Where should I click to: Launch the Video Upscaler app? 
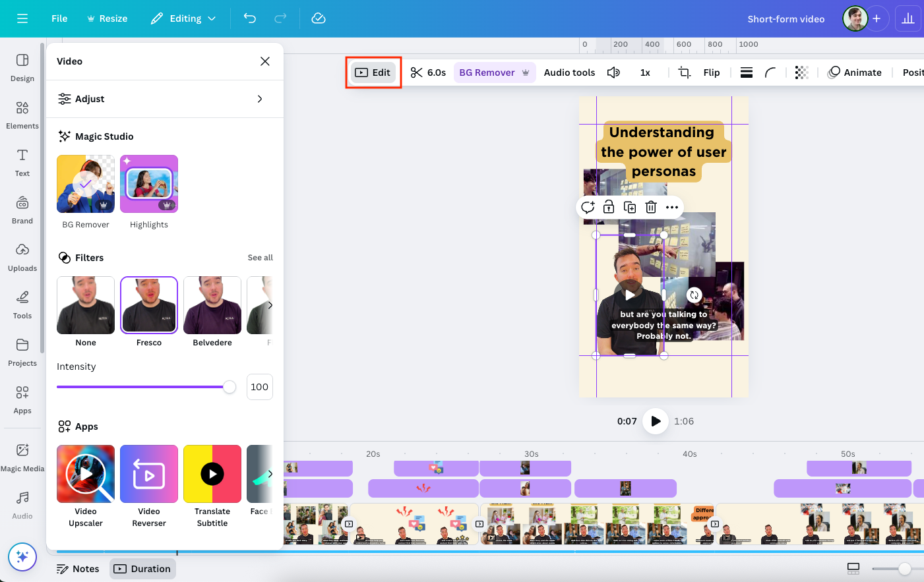85,473
